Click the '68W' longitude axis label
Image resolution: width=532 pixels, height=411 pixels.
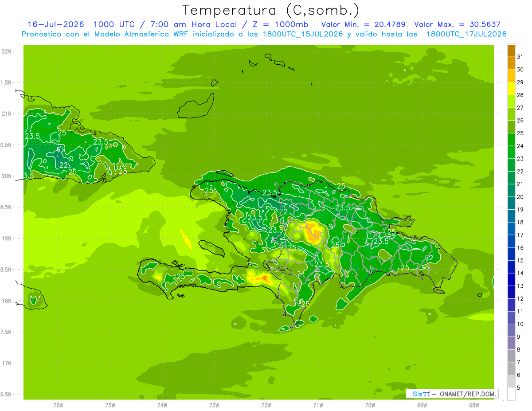coord(474,405)
